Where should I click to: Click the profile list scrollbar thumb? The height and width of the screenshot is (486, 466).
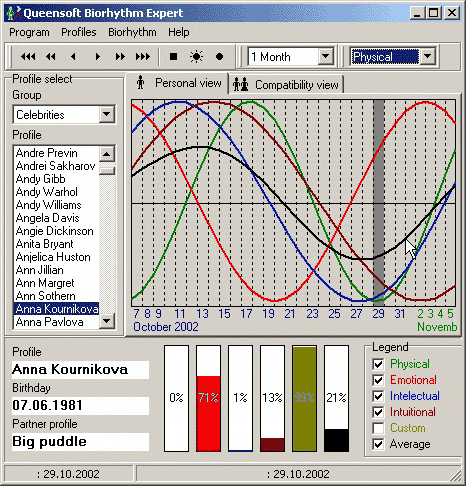(107, 170)
